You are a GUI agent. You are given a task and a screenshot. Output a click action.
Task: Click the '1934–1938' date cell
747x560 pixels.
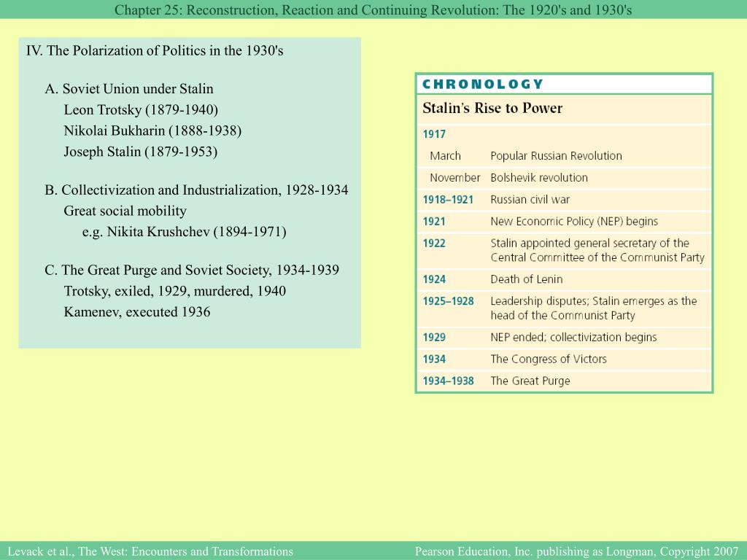pos(448,381)
